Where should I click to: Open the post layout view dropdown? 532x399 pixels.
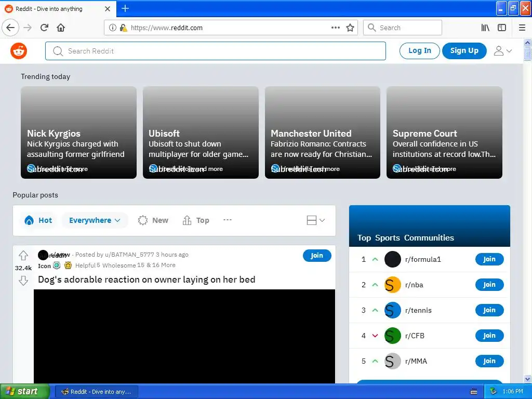(316, 220)
